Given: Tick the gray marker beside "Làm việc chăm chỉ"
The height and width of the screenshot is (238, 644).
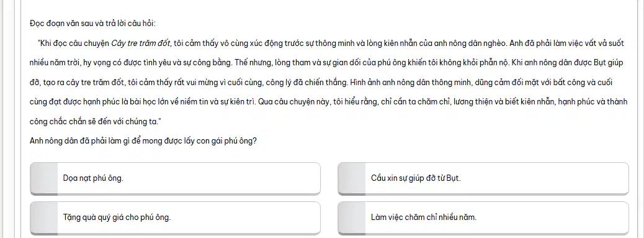Looking at the screenshot, I should [352, 218].
